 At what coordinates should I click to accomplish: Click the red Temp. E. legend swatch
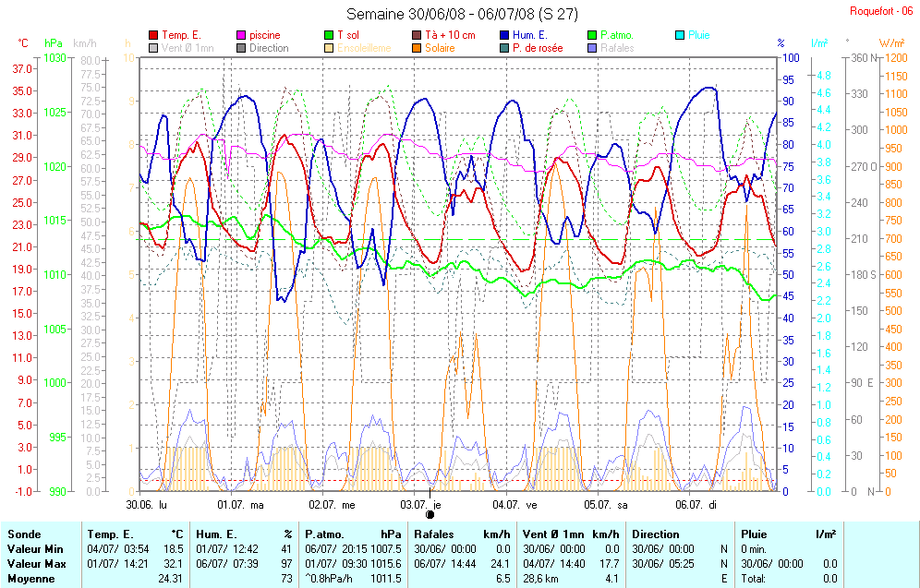click(153, 35)
